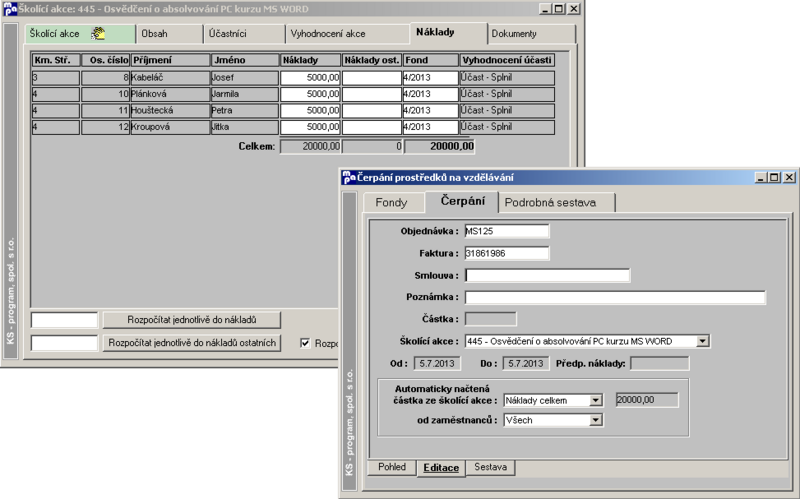The height and width of the screenshot is (499, 800).
Task: Open the Podrobná sestava tab
Action: pos(557,203)
